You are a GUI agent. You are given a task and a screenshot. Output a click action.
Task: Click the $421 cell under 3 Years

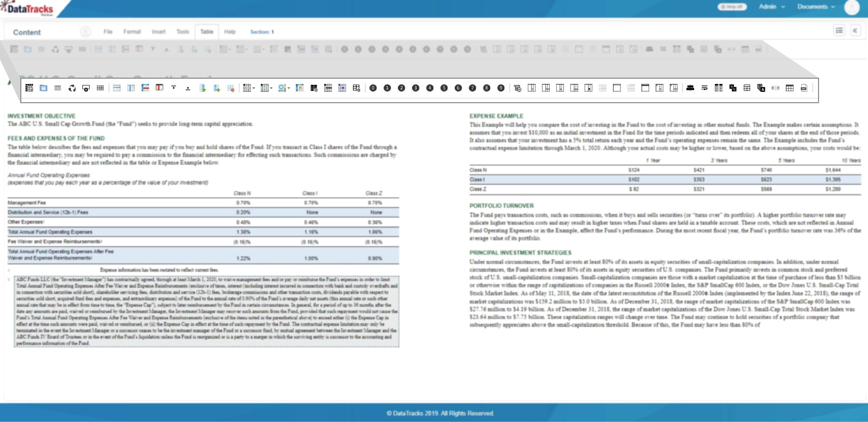(x=699, y=170)
